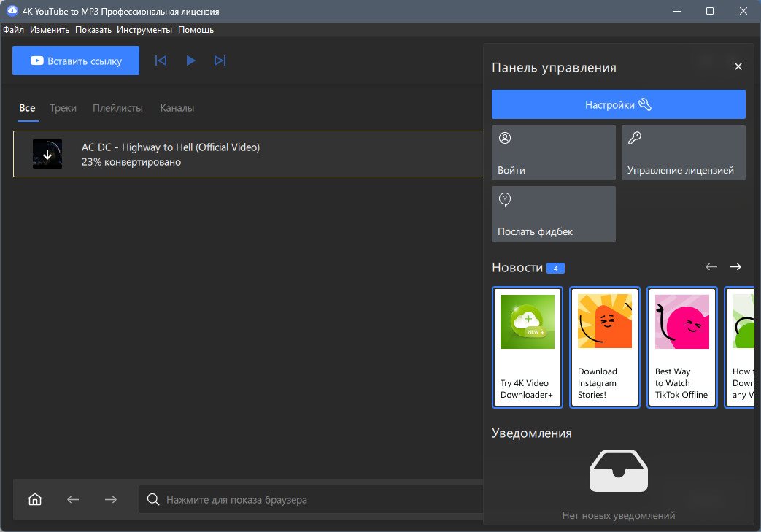Open the Download Instagram Stories news card
Image resolution: width=761 pixels, height=532 pixels.
(605, 347)
